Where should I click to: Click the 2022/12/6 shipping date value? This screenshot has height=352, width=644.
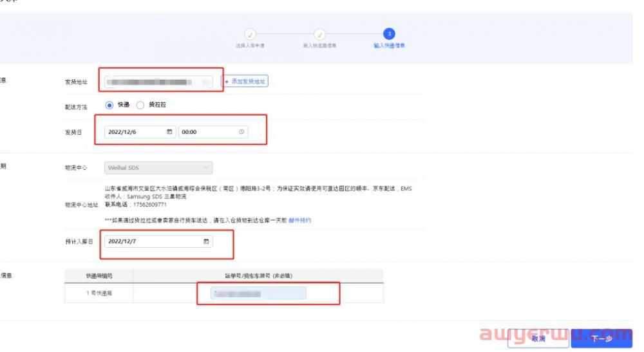126,132
